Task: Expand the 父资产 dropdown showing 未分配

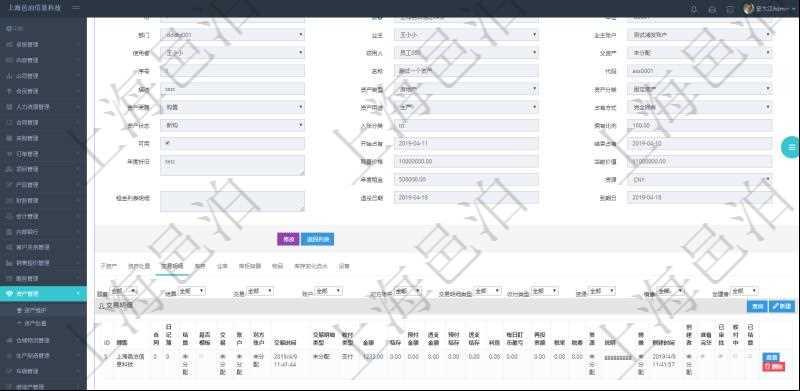Action: (699, 53)
